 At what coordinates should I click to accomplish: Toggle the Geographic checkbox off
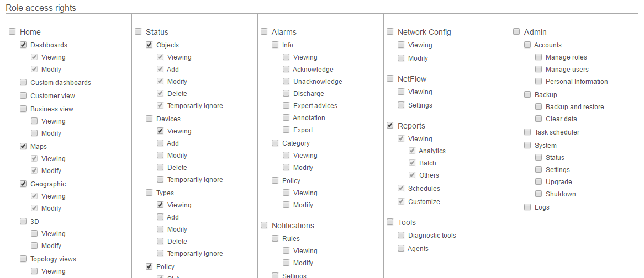pos(23,184)
